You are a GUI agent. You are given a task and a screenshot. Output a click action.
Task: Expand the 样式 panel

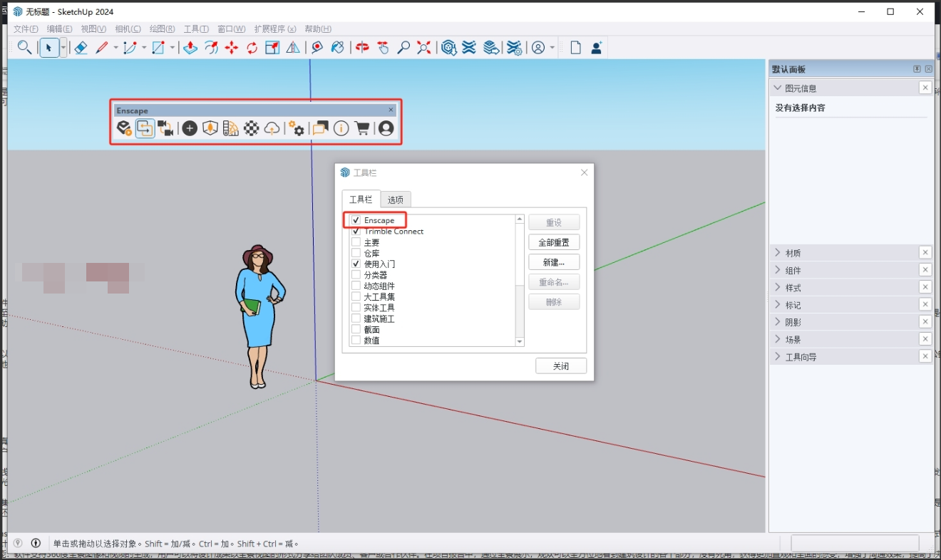click(x=778, y=288)
